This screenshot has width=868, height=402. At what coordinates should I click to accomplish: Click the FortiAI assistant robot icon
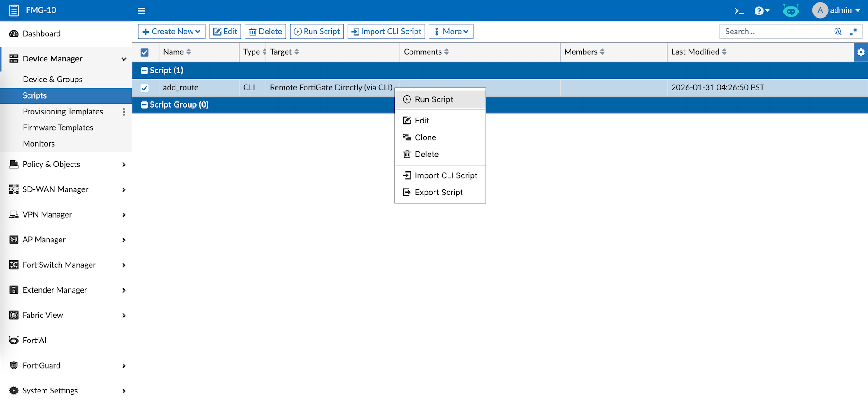791,10
